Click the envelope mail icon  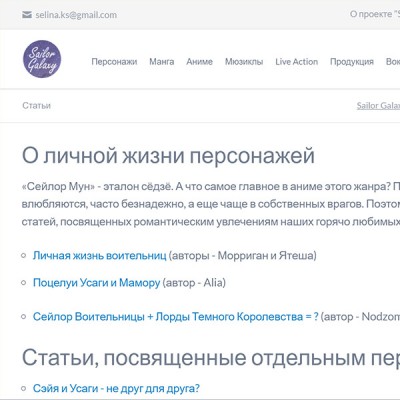(27, 15)
